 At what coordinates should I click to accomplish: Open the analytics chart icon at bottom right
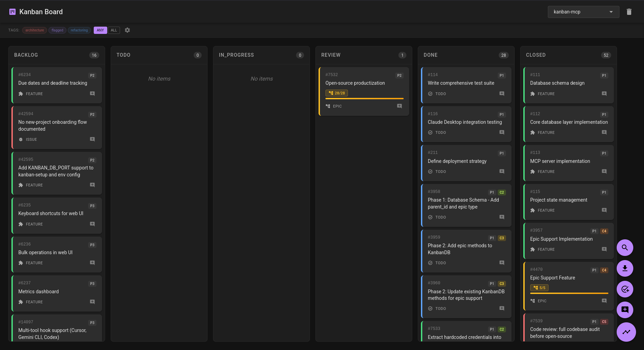pyautogui.click(x=626, y=332)
